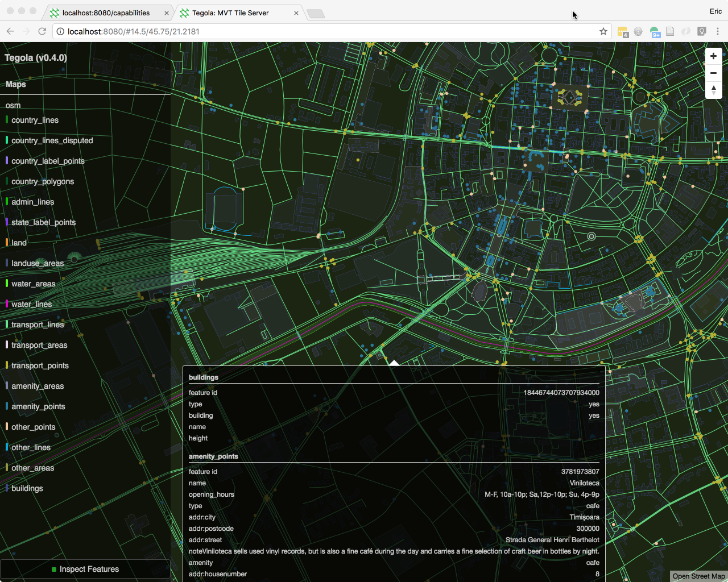The height and width of the screenshot is (582, 728).
Task: Close the localhost:8080/capabilities tab
Action: [167, 13]
